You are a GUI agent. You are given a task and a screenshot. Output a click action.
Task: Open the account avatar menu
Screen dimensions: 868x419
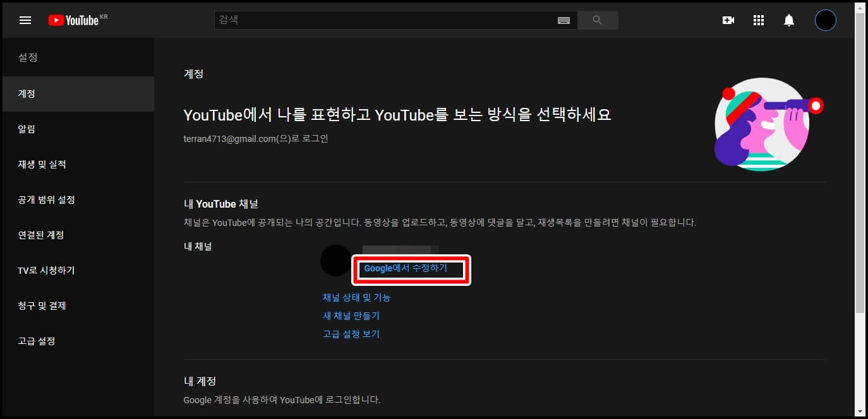(x=825, y=20)
